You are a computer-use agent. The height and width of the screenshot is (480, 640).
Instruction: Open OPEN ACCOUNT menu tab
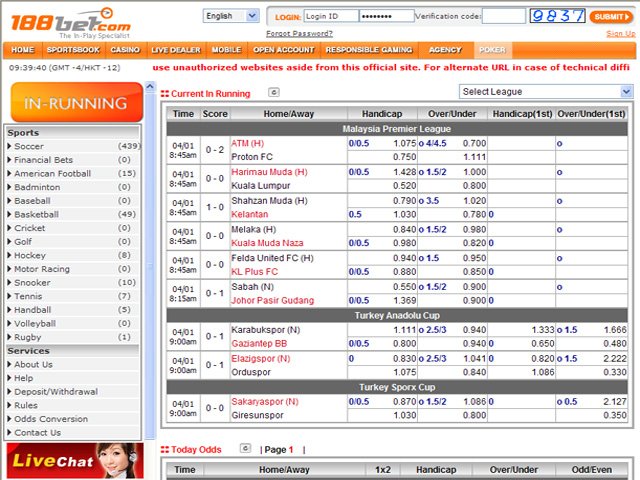[x=284, y=50]
